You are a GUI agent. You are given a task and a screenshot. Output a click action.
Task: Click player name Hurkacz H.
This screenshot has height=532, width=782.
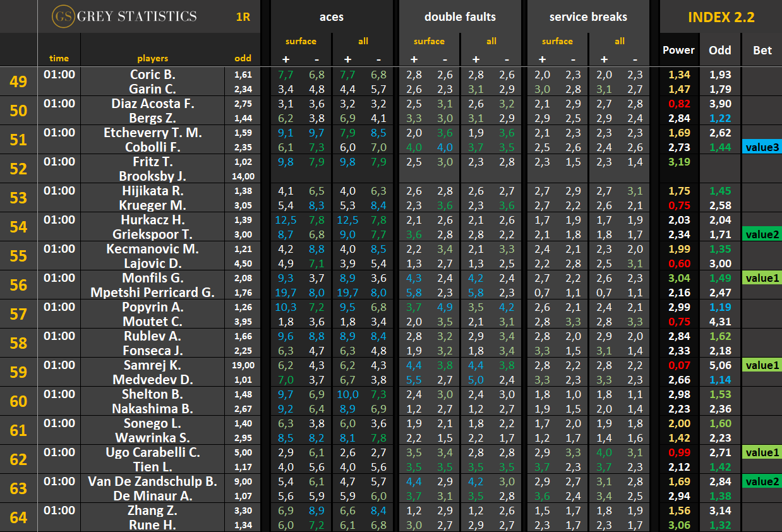[x=152, y=220]
